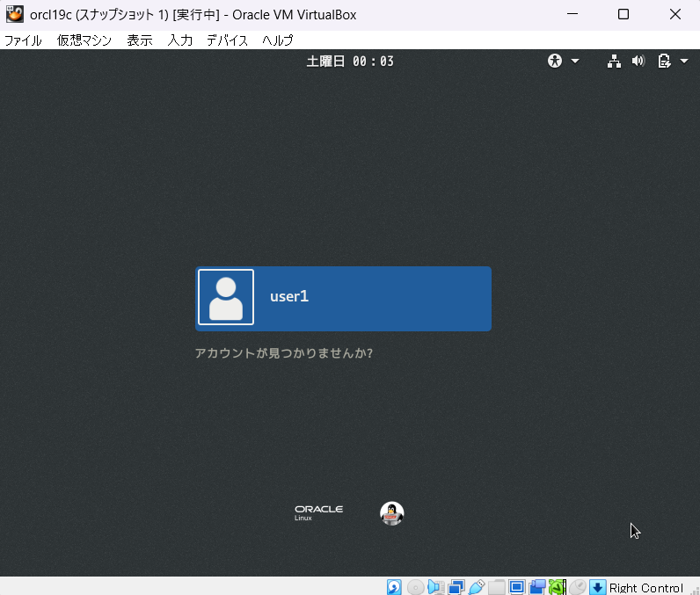The width and height of the screenshot is (700, 595).
Task: Click the optical disk status icon
Action: pyautogui.click(x=415, y=587)
